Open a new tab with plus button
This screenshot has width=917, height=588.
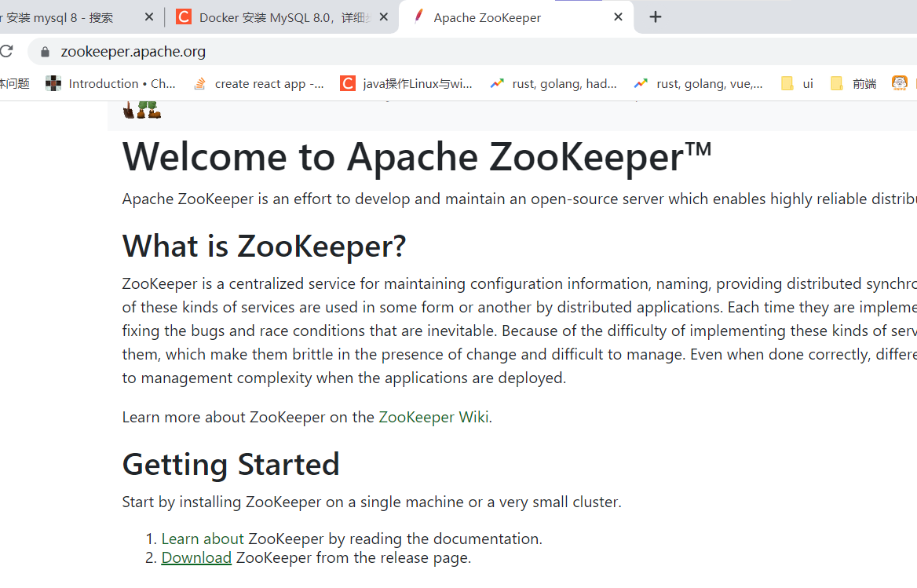tap(656, 17)
